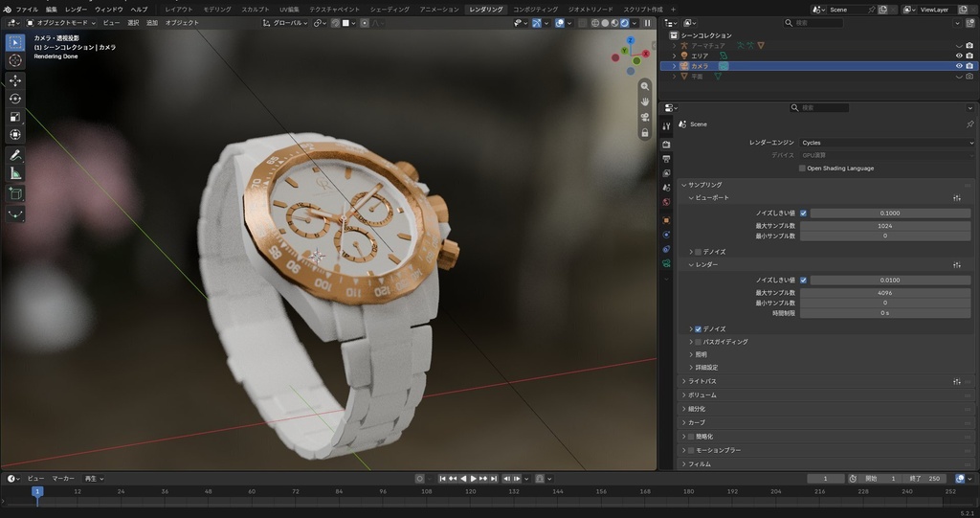
Task: Click the render 最大サンプル数 4096 field
Action: coord(885,293)
